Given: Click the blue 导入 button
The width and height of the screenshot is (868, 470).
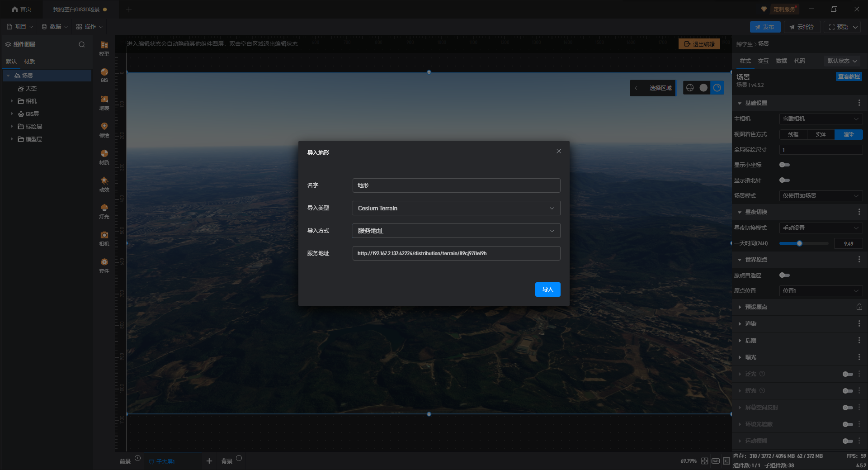Looking at the screenshot, I should point(547,290).
